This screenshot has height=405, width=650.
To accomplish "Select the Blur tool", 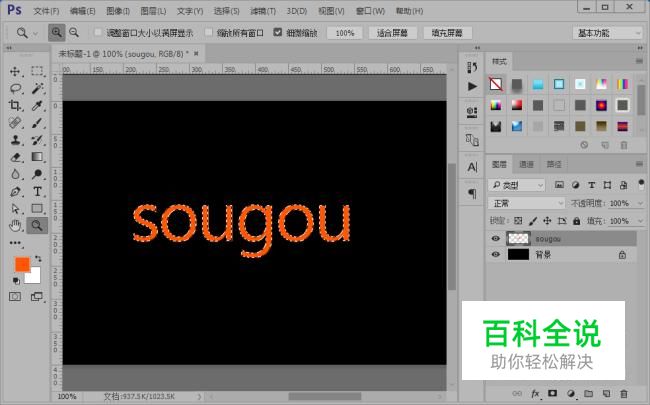I will 15,174.
